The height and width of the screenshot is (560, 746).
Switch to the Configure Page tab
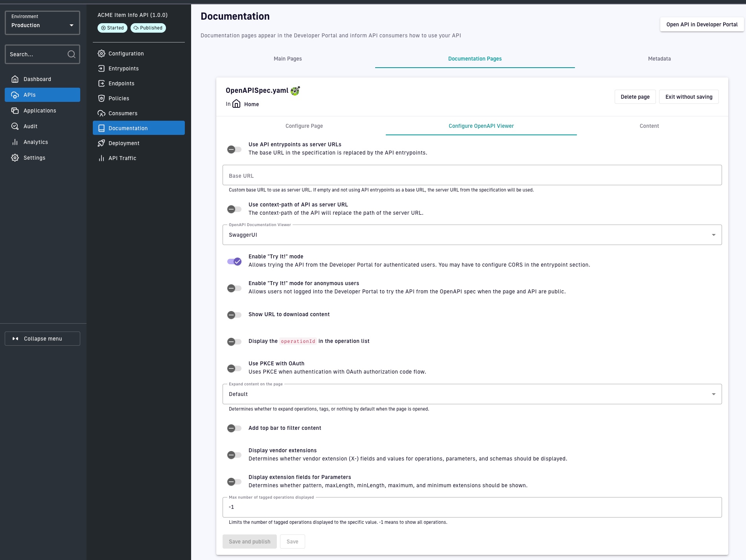click(304, 126)
